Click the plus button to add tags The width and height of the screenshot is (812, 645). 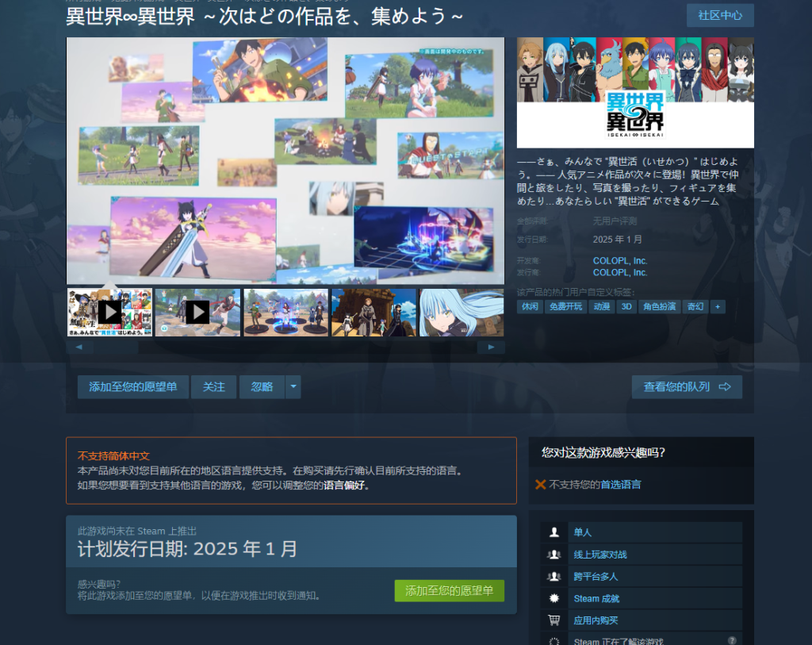click(x=717, y=307)
